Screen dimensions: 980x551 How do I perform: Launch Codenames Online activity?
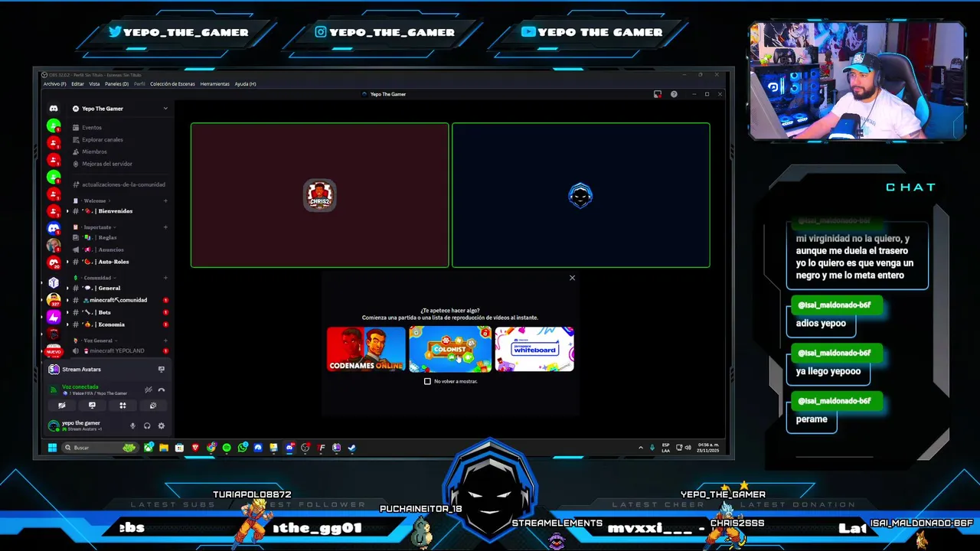(366, 349)
